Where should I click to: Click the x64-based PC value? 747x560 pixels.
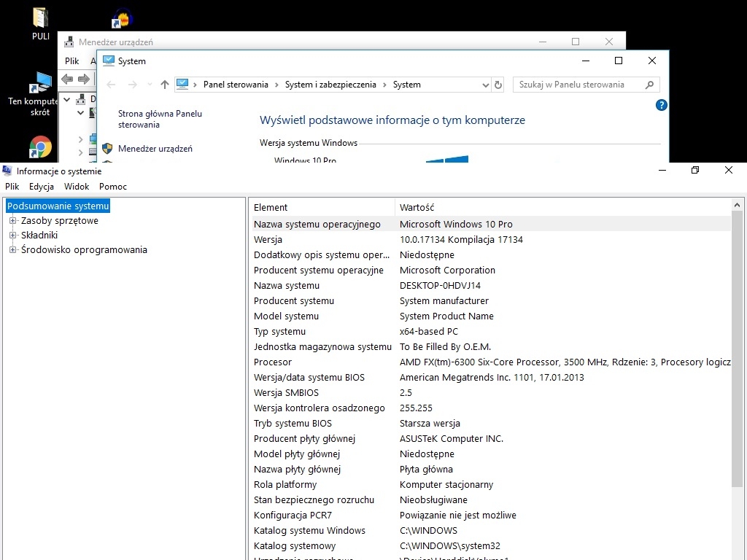(429, 332)
